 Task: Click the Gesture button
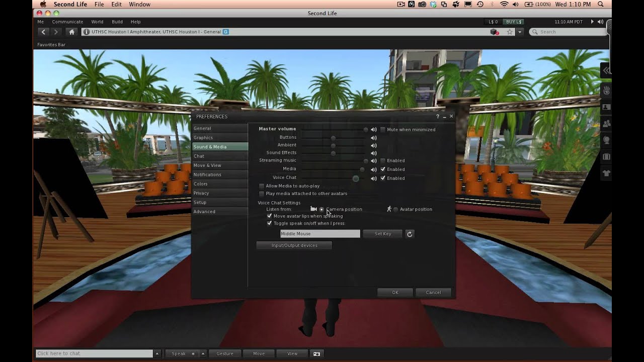pos(224,353)
